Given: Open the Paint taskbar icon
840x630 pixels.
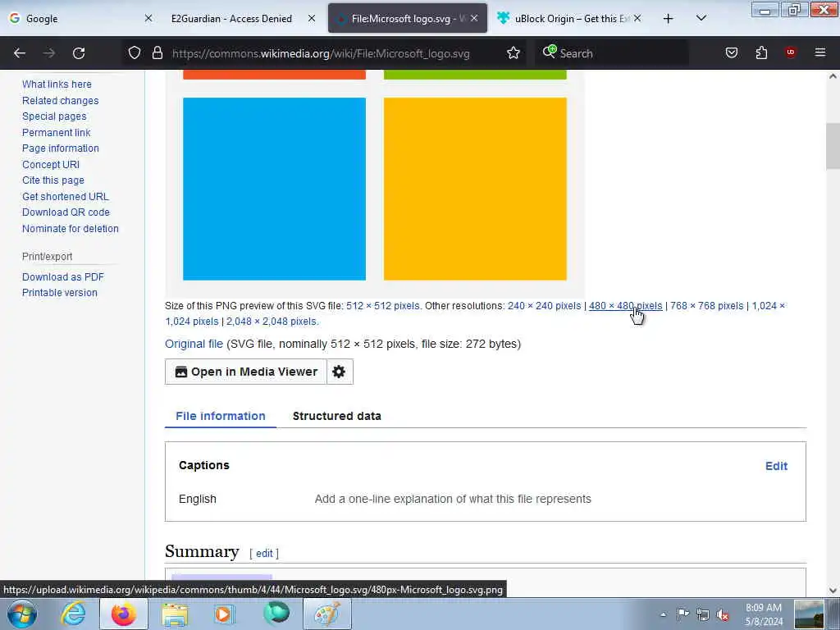Looking at the screenshot, I should tap(327, 614).
